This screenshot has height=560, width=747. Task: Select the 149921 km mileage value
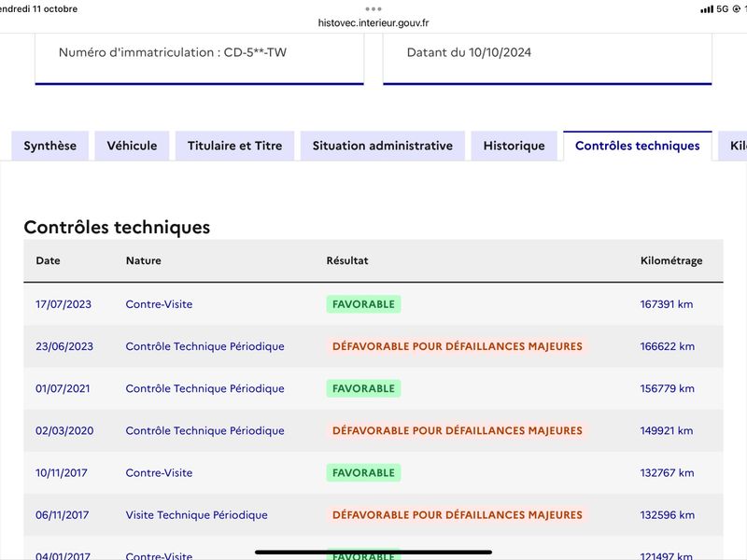[667, 430]
